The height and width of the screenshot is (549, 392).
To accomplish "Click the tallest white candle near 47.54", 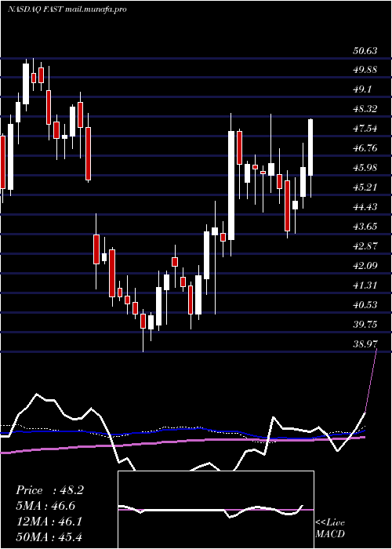I will point(231,185).
